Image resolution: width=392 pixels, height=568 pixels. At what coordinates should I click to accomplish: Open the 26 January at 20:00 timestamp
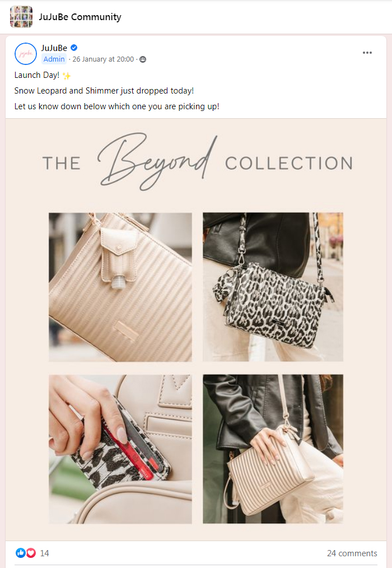pyautogui.click(x=103, y=59)
